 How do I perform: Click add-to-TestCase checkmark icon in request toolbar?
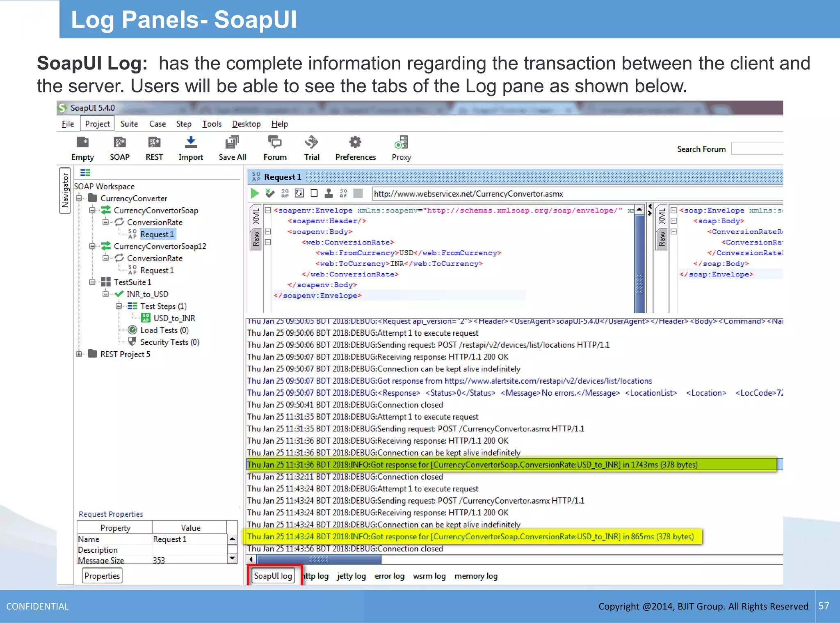(x=269, y=193)
